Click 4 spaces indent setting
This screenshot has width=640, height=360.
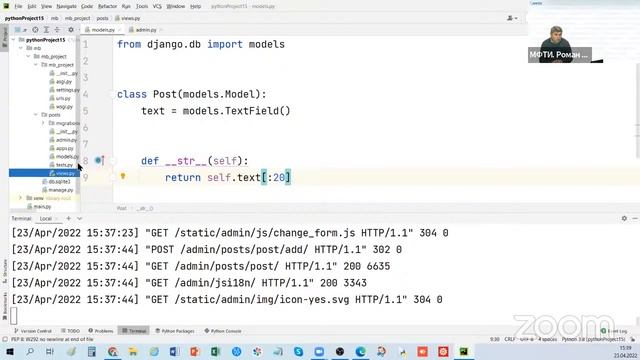coord(547,339)
